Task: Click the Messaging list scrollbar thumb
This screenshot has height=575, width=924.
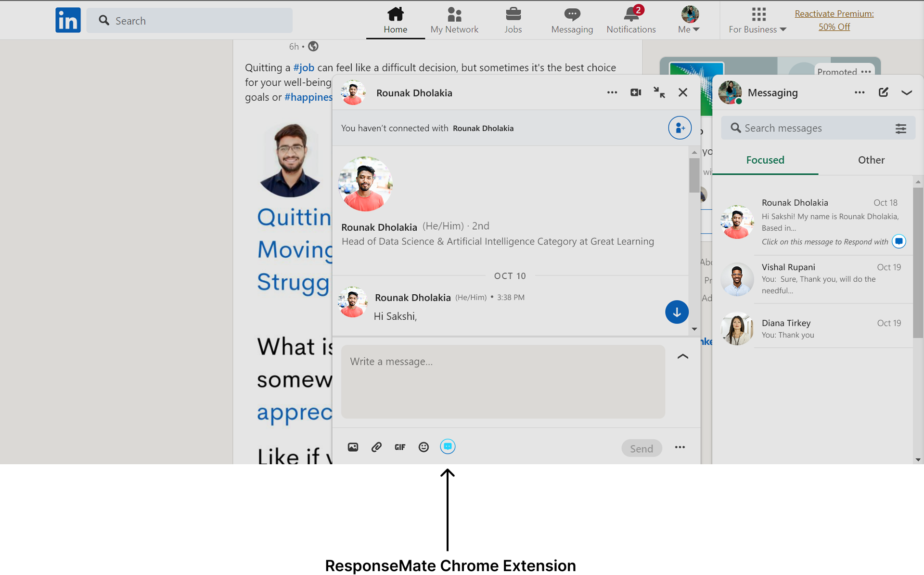Action: pos(918,263)
